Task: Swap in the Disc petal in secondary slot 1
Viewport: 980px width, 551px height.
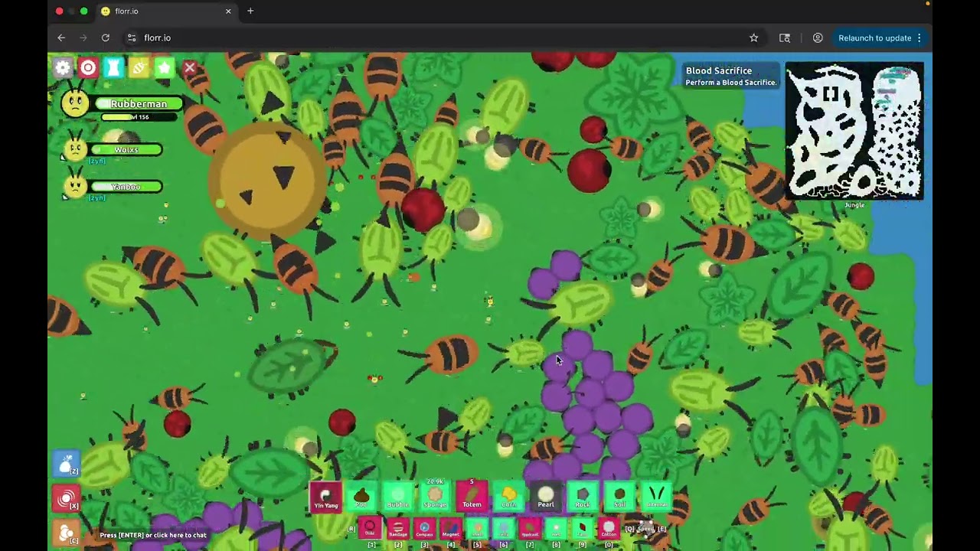Action: [371, 528]
